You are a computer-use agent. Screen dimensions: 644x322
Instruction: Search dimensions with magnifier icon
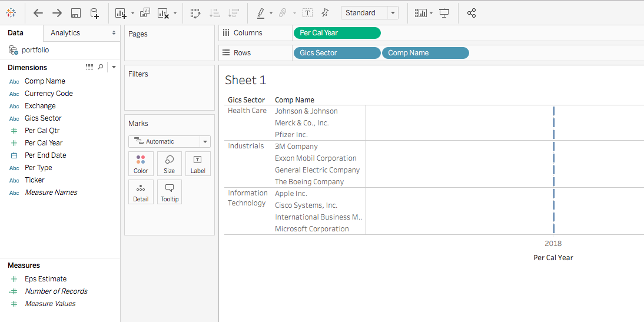point(101,67)
